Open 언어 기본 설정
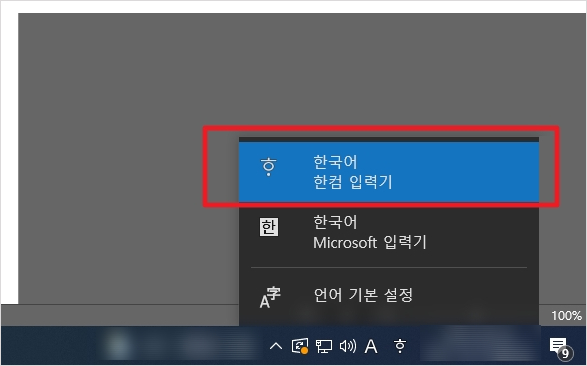 (x=389, y=296)
